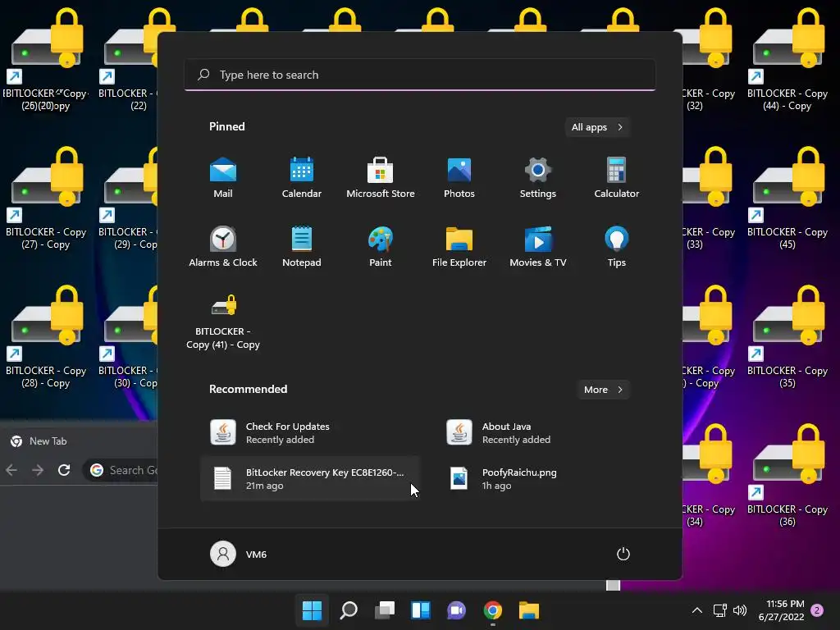Image resolution: width=840 pixels, height=630 pixels.
Task: Open Microsoft Store
Action: 381,177
